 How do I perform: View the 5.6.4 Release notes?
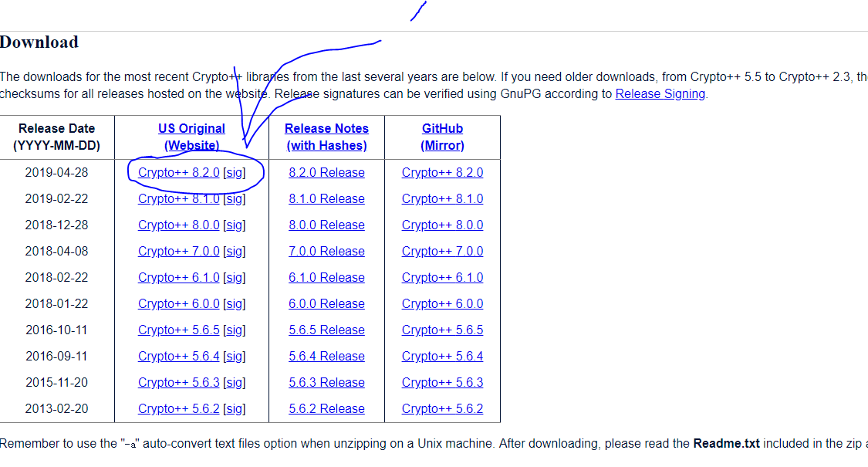coord(326,356)
